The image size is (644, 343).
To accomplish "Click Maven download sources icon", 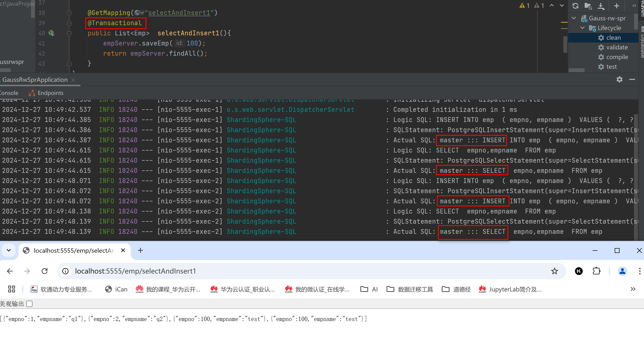I will pos(601,6).
